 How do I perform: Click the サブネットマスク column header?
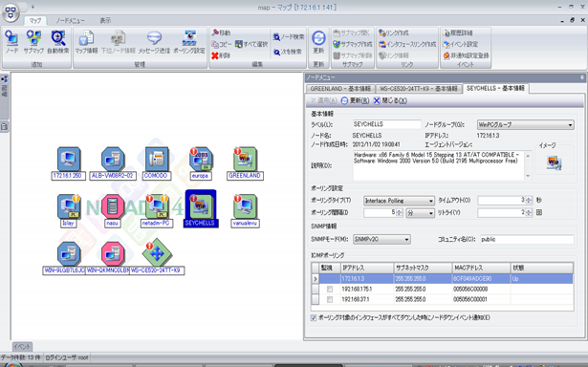[423, 268]
